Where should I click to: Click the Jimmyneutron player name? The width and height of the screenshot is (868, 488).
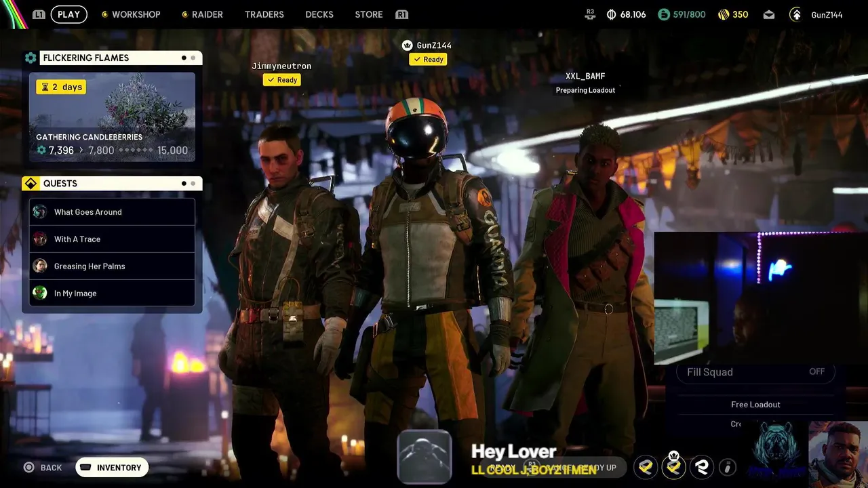[281, 66]
